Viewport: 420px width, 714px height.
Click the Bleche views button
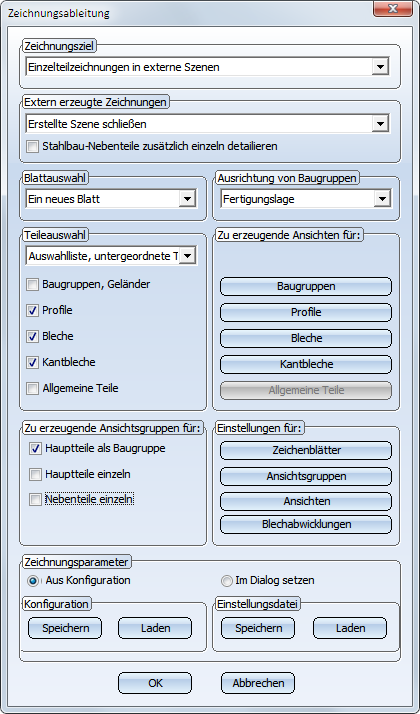point(306,338)
